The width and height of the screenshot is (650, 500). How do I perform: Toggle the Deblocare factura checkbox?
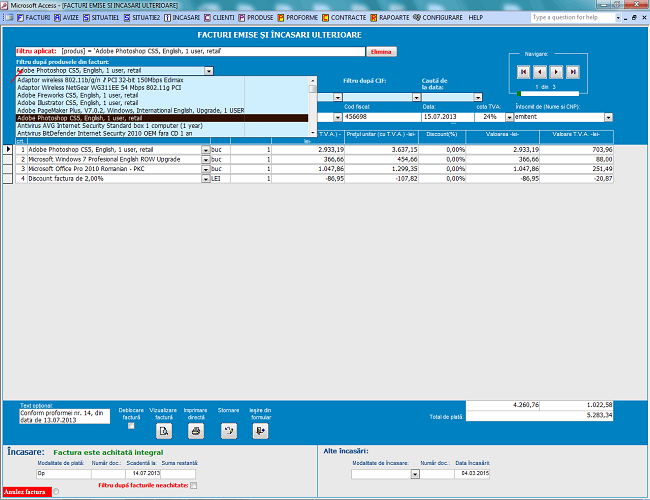(x=131, y=426)
